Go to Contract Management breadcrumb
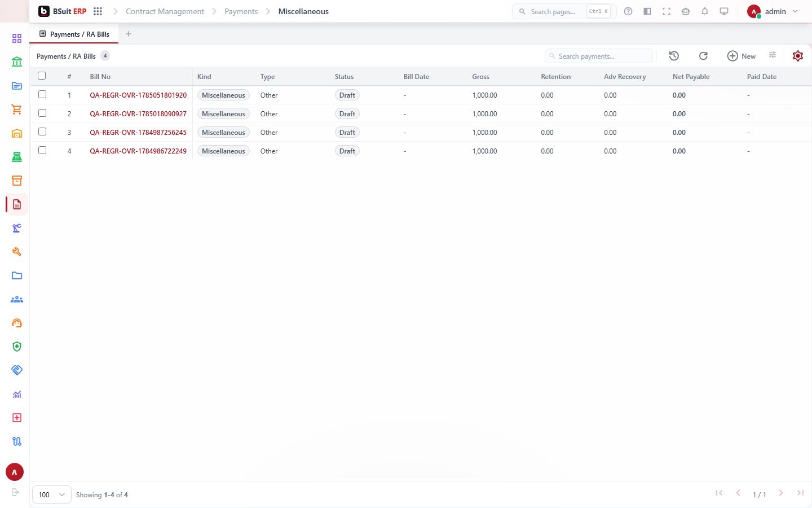The image size is (812, 508). pyautogui.click(x=165, y=11)
